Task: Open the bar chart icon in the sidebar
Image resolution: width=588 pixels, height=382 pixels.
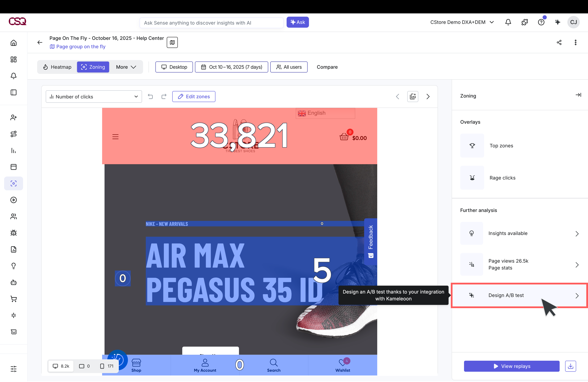Action: [14, 150]
